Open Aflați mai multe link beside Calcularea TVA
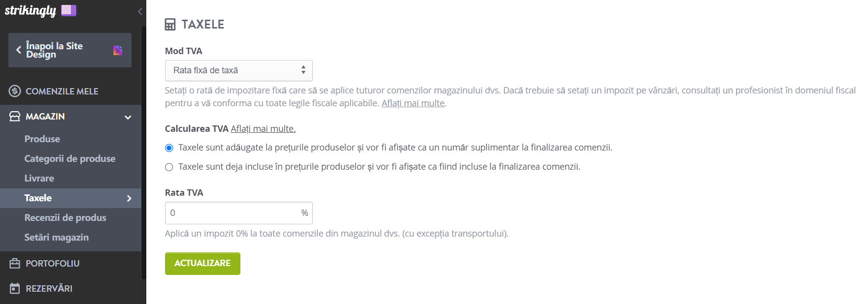Image resolution: width=868 pixels, height=304 pixels. click(x=263, y=129)
